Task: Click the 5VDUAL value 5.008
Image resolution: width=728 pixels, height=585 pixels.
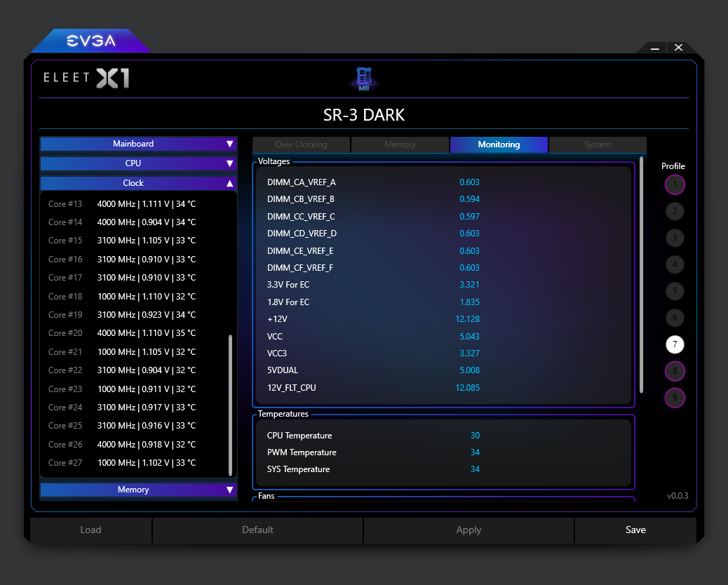Action: 469,370
